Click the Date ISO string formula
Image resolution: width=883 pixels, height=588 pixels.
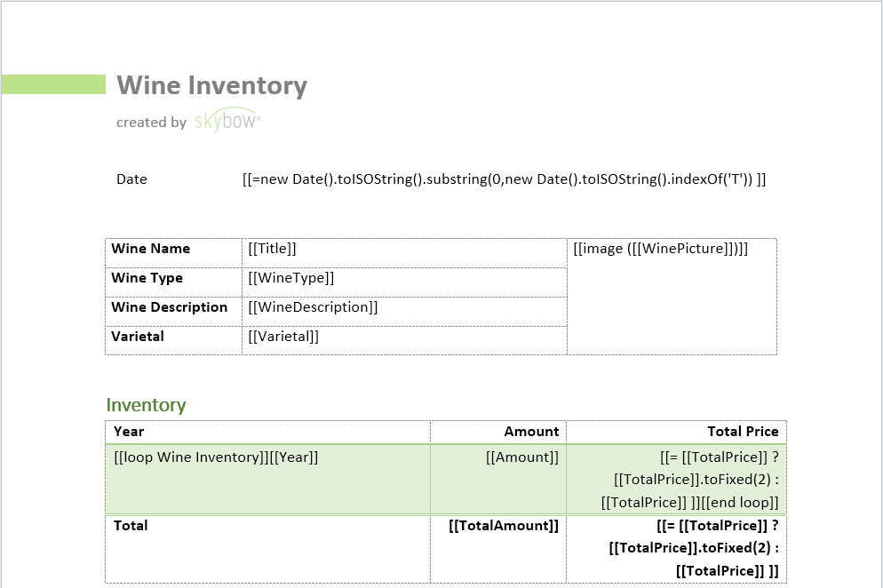504,179
